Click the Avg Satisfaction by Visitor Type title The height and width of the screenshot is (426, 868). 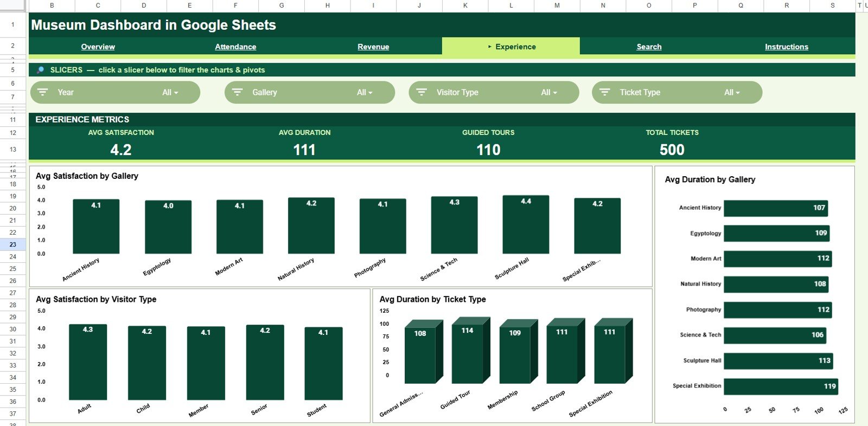click(96, 299)
